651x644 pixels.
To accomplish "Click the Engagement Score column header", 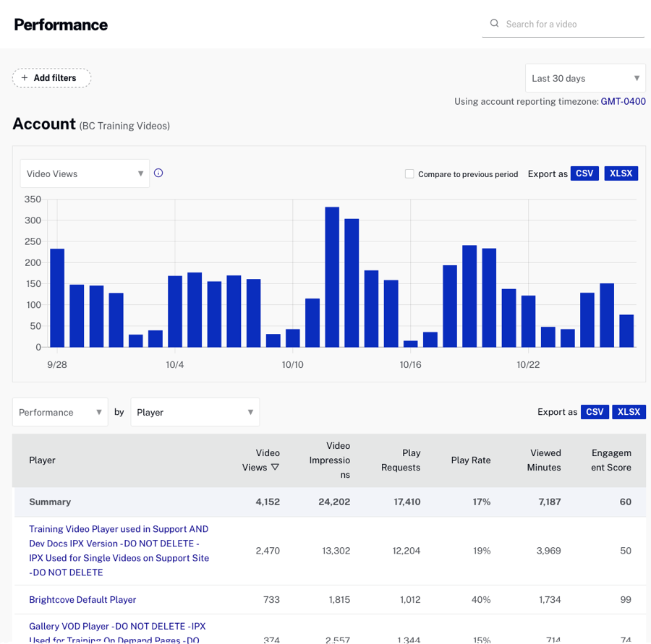I will click(x=611, y=460).
